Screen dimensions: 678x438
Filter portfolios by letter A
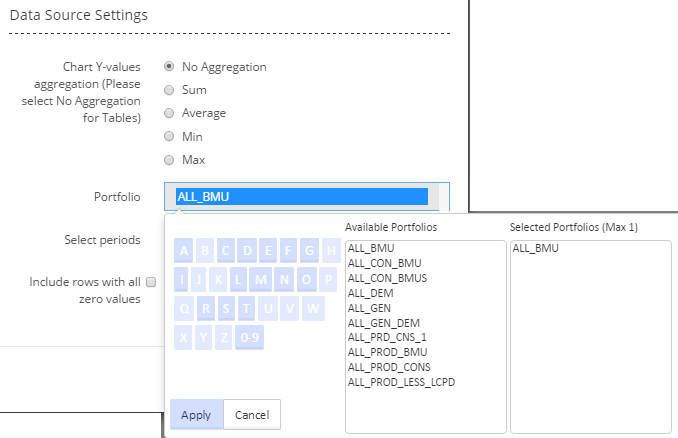pyautogui.click(x=185, y=250)
